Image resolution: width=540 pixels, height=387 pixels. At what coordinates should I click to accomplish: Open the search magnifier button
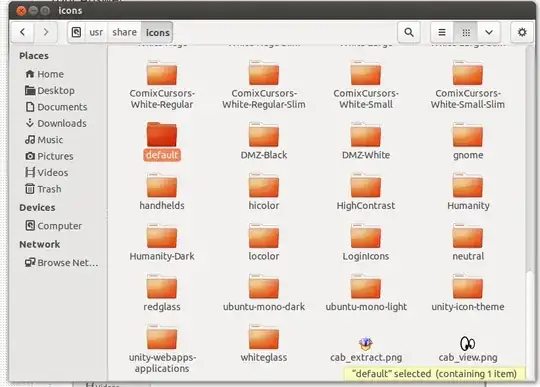tap(409, 32)
